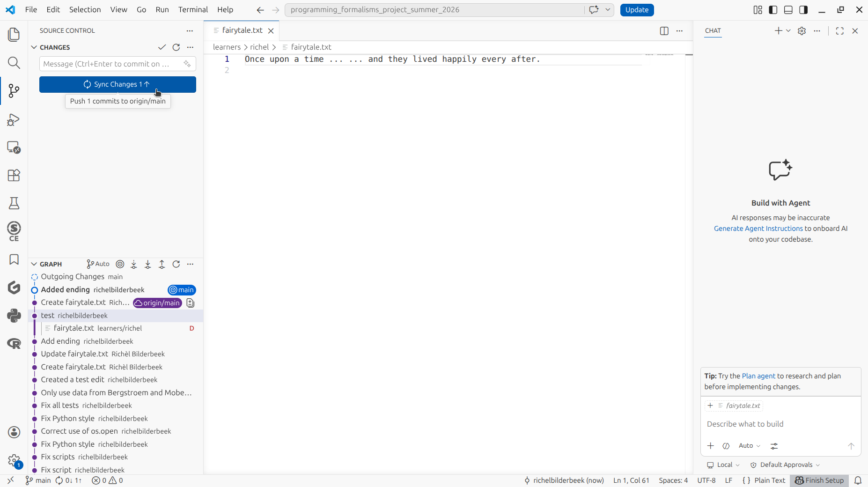This screenshot has height=487, width=868.
Task: Configure chat tools icon
Action: coord(774,446)
